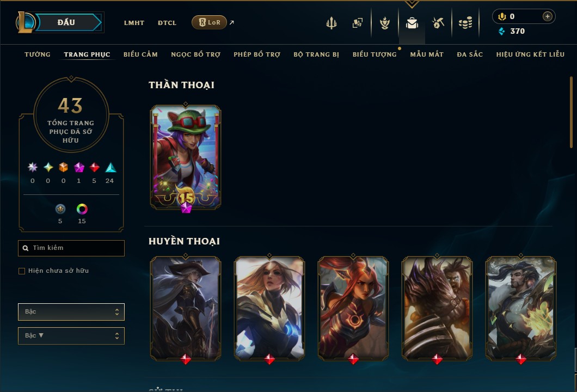Go to the ĐA SẮC tab
The height and width of the screenshot is (392, 577).
click(470, 54)
